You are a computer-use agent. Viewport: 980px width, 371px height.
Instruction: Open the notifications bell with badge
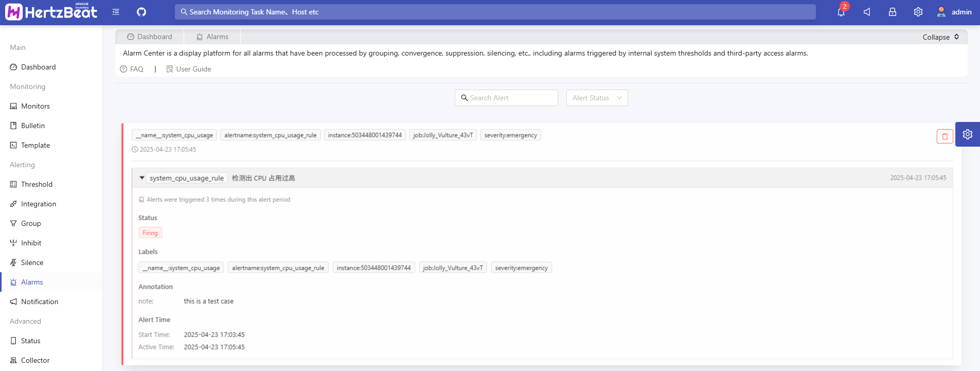[x=841, y=12]
